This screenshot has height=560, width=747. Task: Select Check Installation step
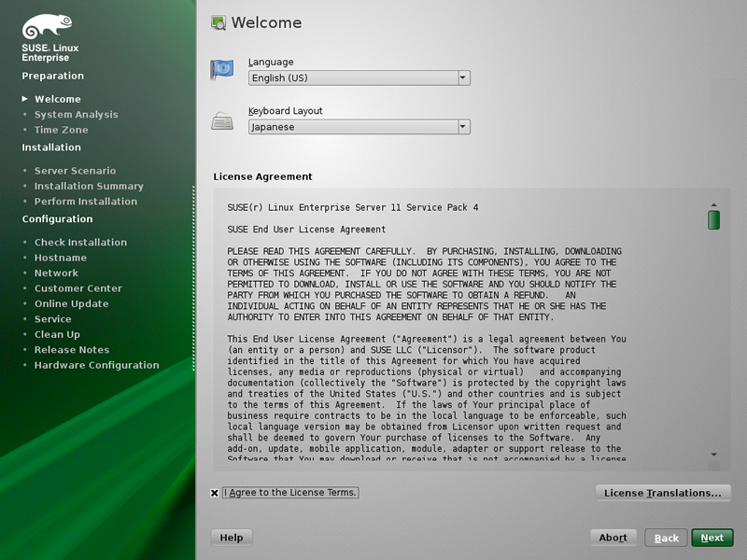coord(80,242)
